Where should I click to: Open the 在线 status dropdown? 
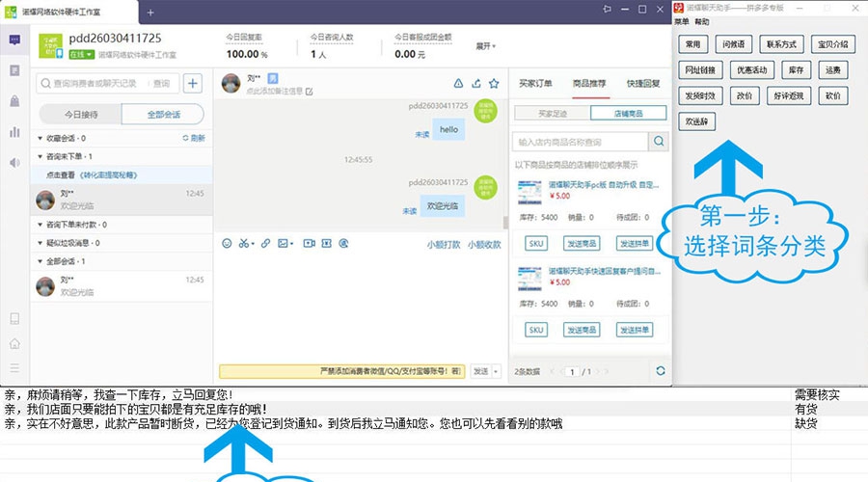(81, 54)
